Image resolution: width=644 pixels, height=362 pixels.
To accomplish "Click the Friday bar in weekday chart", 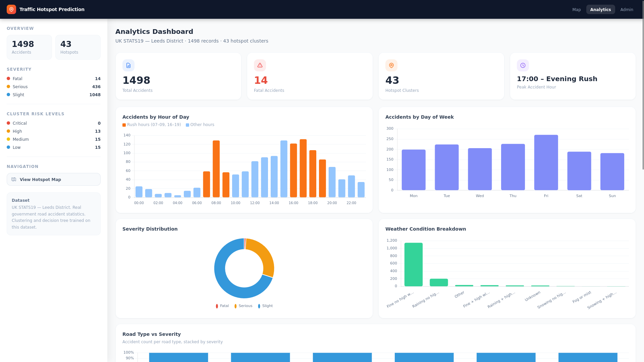I will (546, 163).
